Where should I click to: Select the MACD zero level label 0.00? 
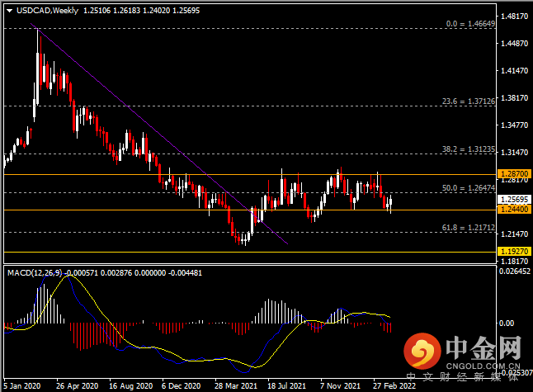click(x=506, y=324)
